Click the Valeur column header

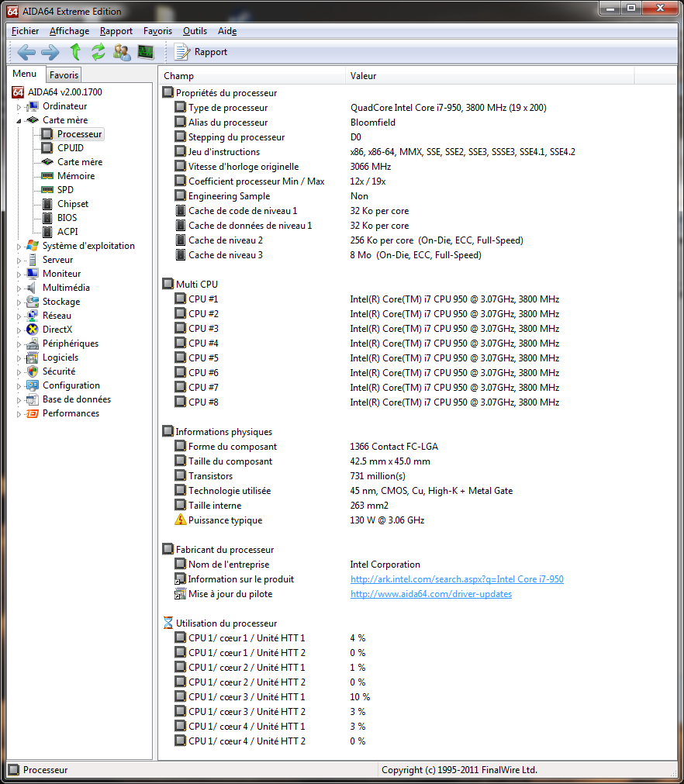pos(489,76)
